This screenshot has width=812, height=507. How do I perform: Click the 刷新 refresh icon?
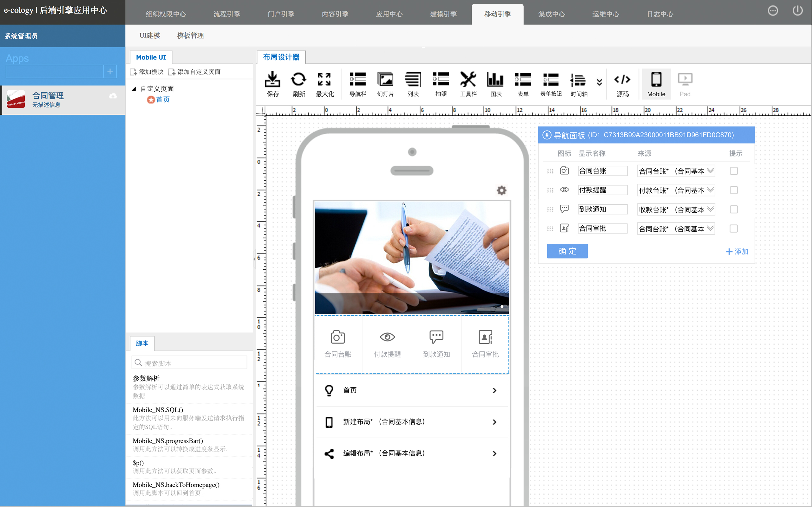(298, 83)
